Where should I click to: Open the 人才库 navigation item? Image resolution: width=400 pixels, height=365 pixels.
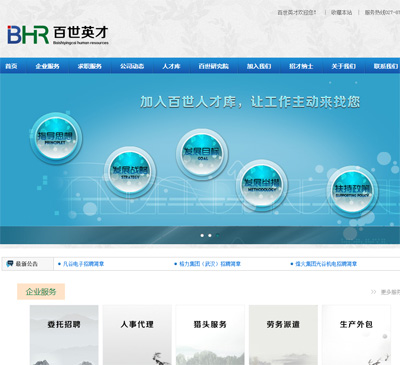(x=171, y=66)
